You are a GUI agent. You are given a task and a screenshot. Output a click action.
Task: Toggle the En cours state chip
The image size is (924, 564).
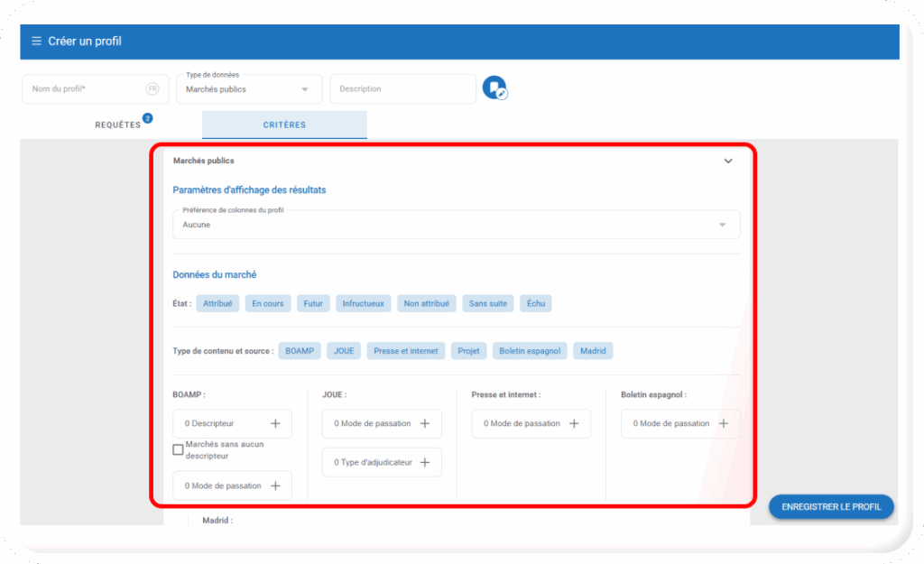pyautogui.click(x=268, y=304)
